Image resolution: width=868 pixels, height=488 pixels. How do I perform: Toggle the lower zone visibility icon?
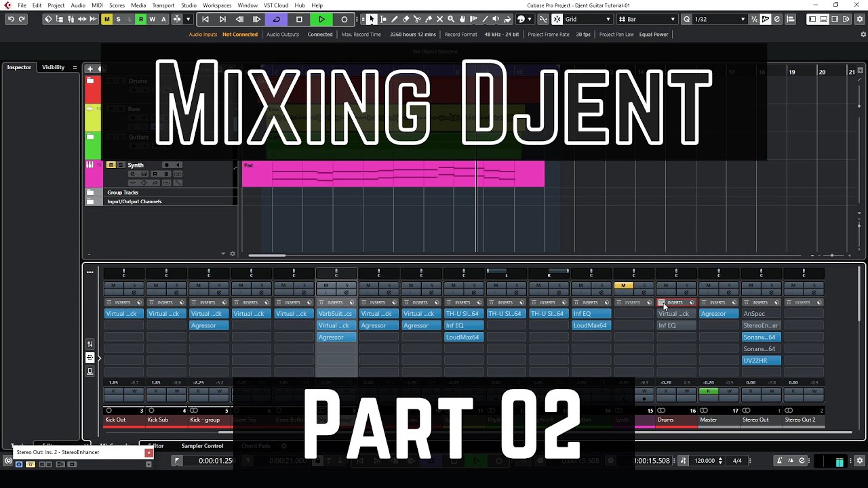(x=823, y=19)
